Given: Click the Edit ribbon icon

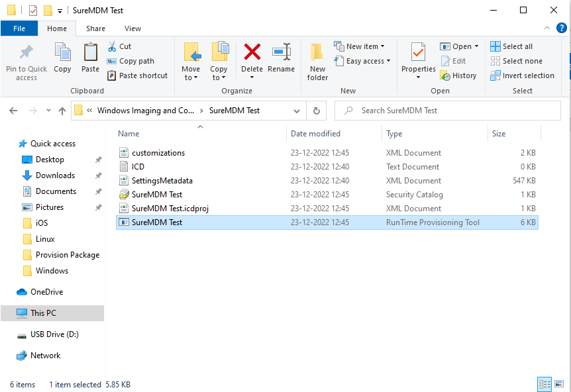Looking at the screenshot, I should click(x=445, y=61).
